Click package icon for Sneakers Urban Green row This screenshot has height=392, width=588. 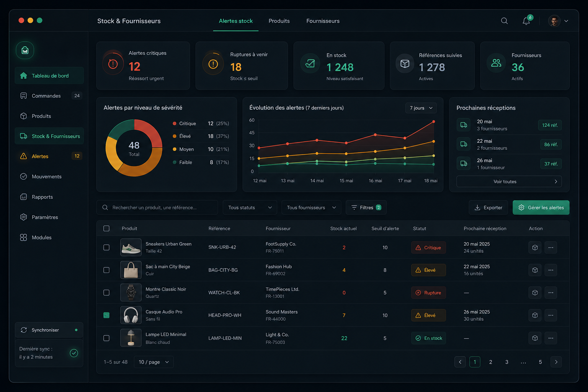click(535, 248)
